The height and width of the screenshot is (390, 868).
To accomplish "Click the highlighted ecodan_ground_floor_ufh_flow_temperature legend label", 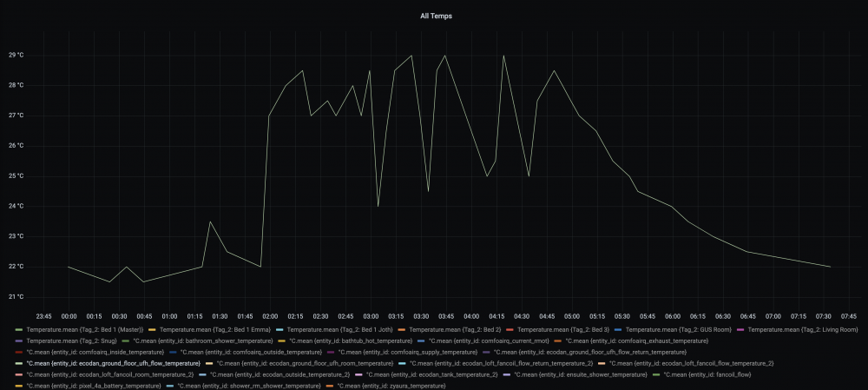I will [x=113, y=363].
